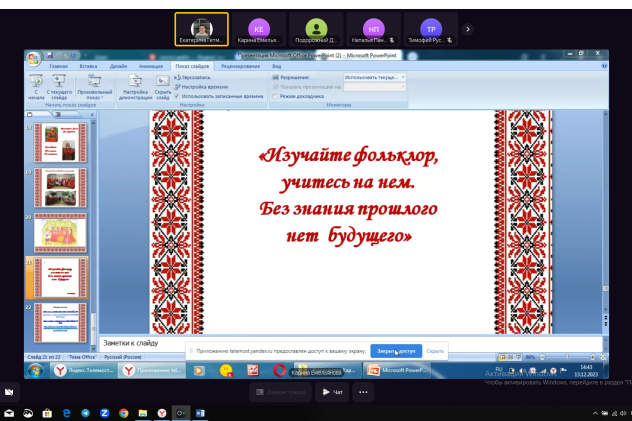Open Microsoft PowerPoint taskbar item
Image resolution: width=632 pixels, height=421 pixels.
click(397, 370)
